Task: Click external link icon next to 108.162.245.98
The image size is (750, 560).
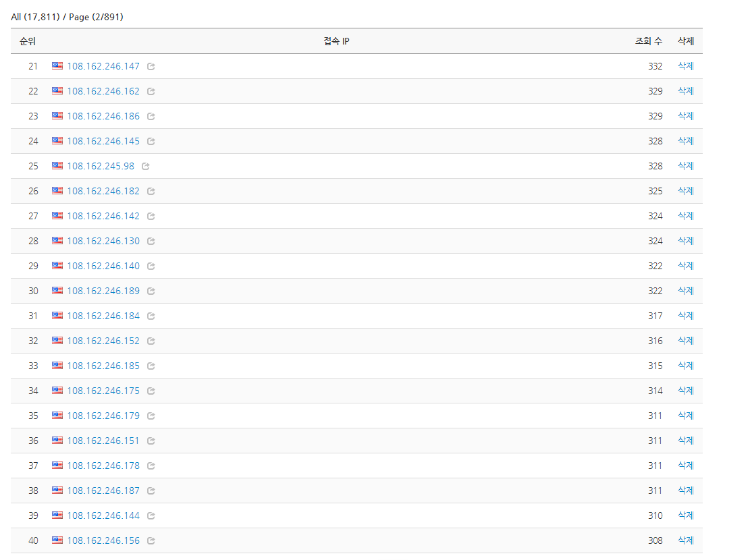Action: click(x=146, y=166)
